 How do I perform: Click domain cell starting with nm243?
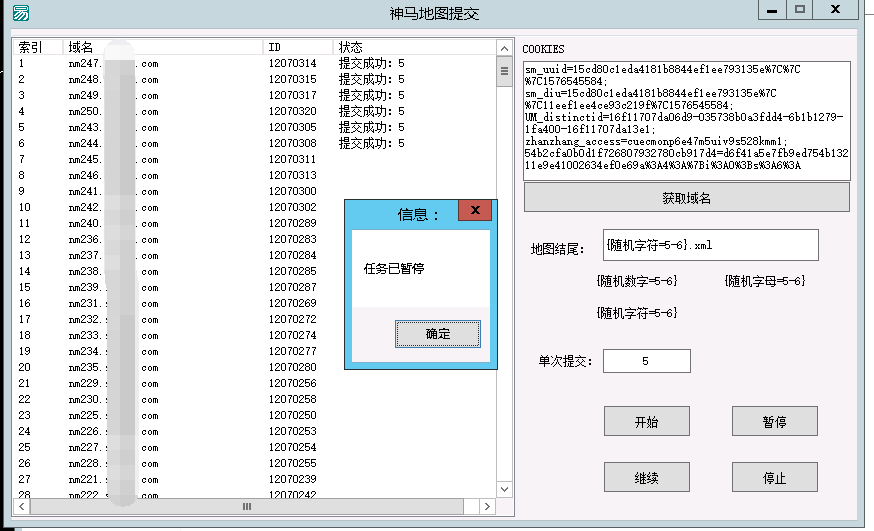coord(114,127)
